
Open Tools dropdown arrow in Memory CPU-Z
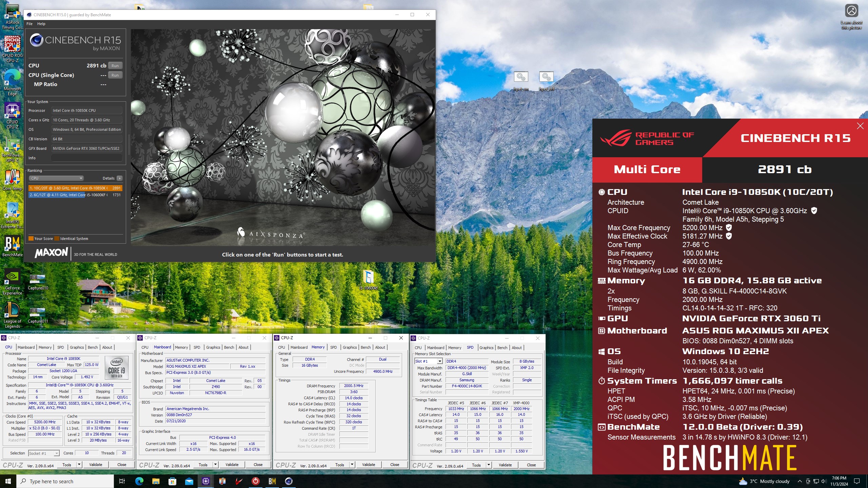352,465
